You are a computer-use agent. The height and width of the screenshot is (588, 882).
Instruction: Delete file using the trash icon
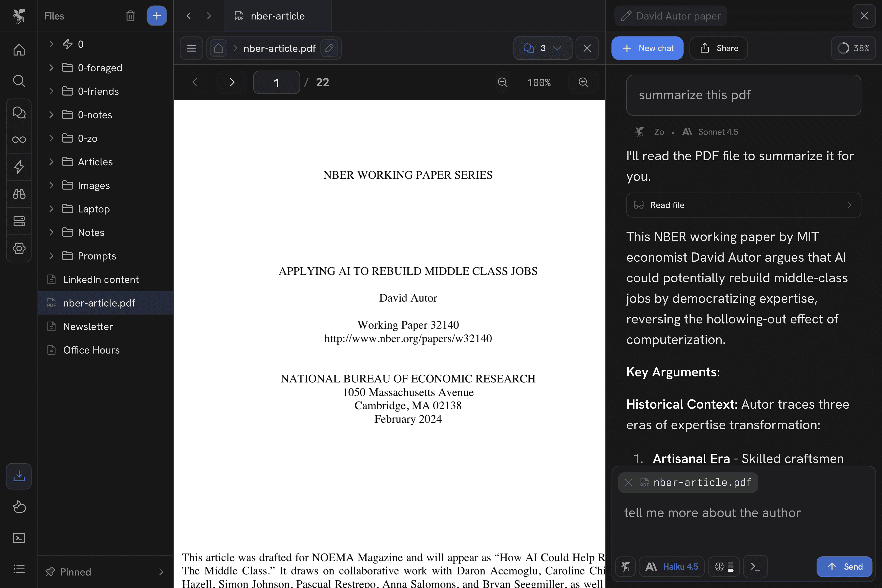[x=130, y=16]
